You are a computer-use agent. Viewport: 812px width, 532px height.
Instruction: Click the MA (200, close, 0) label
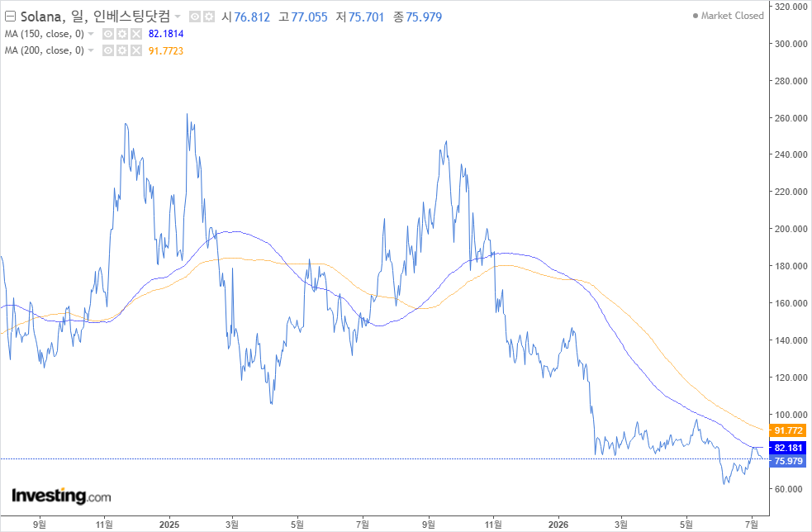pyautogui.click(x=44, y=50)
